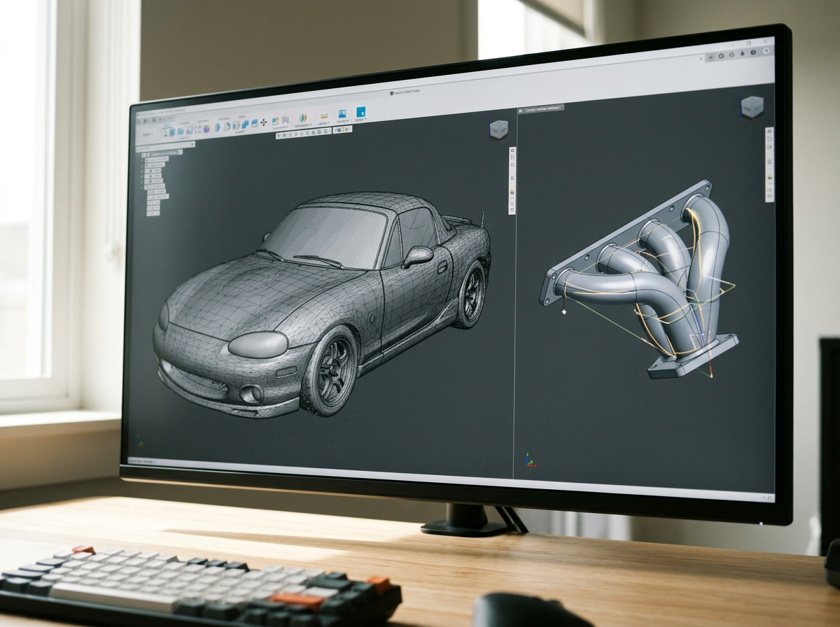Image resolution: width=840 pixels, height=627 pixels.
Task: Click the colored sphere icon in car viewport sidebar
Action: pos(512,192)
